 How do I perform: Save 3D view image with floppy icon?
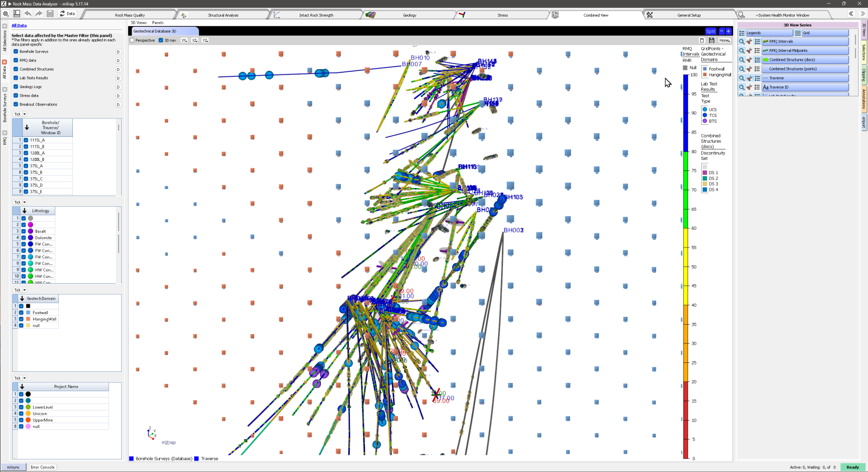pos(712,40)
